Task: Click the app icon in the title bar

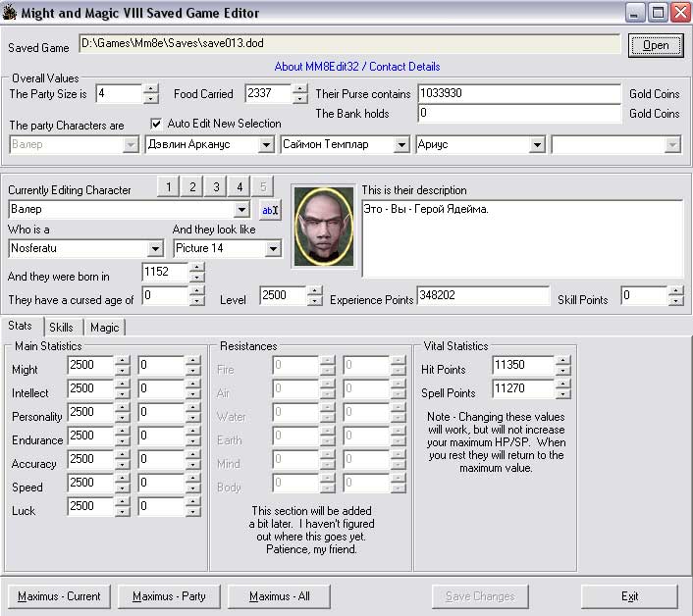Action: click(9, 13)
